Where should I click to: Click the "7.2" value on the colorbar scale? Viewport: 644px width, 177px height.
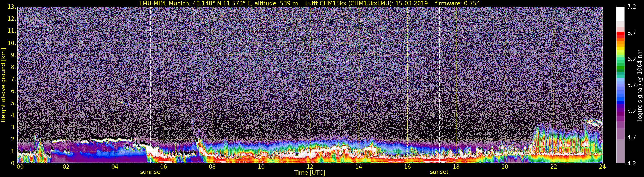click(632, 7)
